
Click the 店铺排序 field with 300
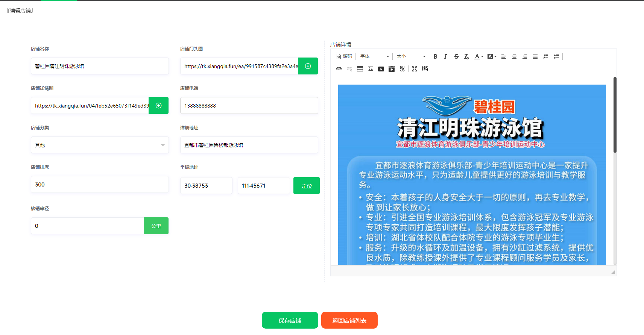[100, 185]
